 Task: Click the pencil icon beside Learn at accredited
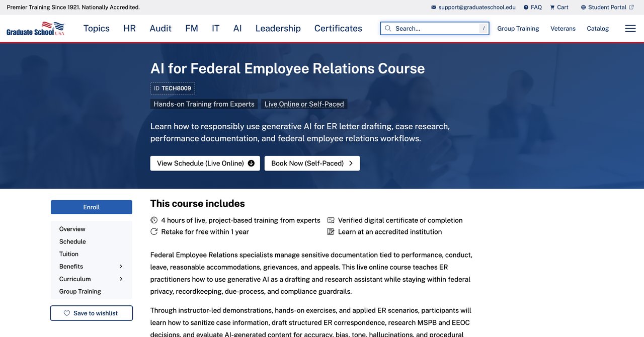point(331,232)
